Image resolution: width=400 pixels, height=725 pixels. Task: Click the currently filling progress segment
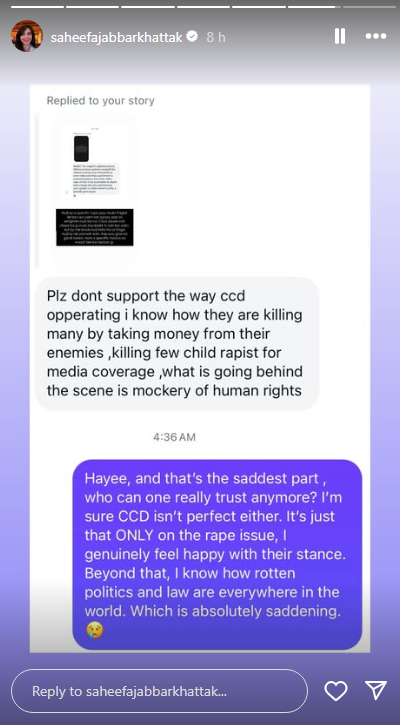tap(315, 7)
